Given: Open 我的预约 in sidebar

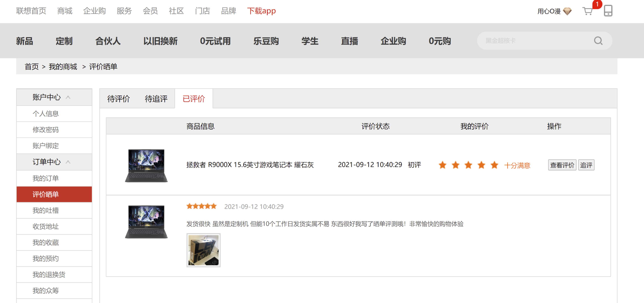Looking at the screenshot, I should tap(54, 258).
